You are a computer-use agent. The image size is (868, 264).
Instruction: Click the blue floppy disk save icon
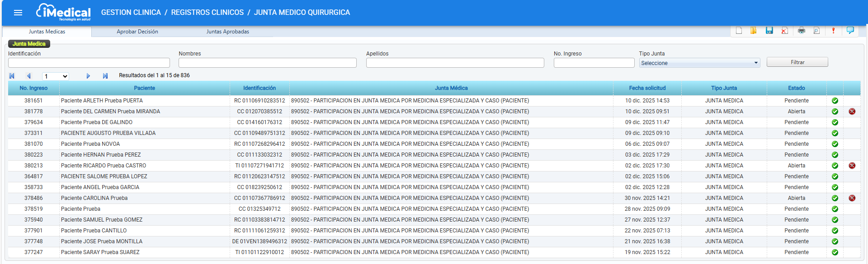(769, 31)
